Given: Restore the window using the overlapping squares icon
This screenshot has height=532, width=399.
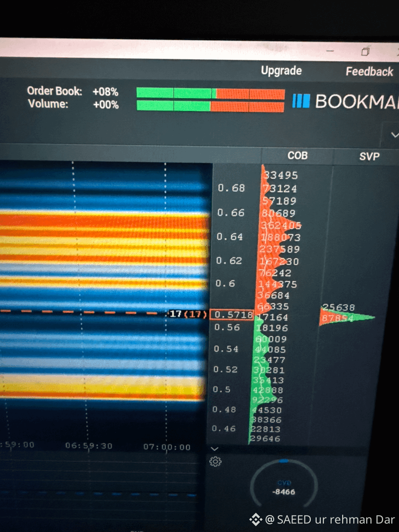Looking at the screenshot, I should pos(365,52).
